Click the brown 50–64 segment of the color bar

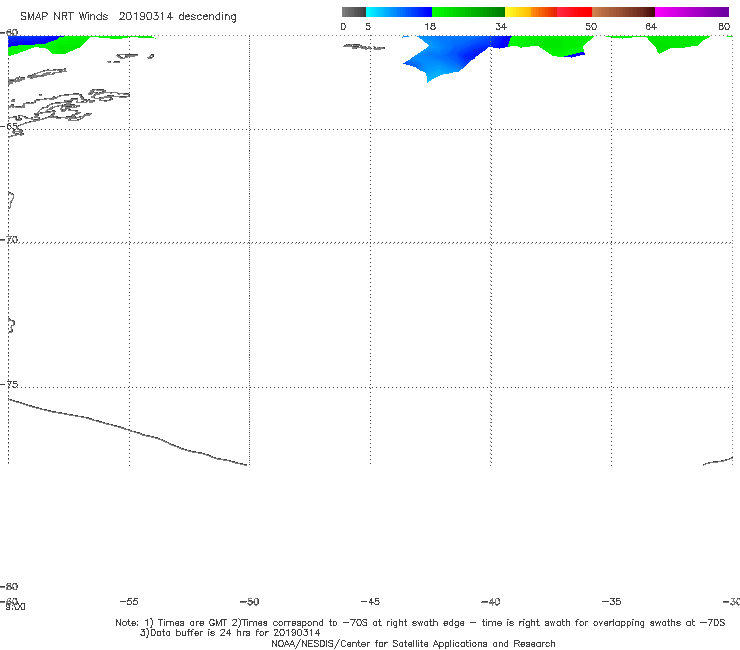point(623,12)
